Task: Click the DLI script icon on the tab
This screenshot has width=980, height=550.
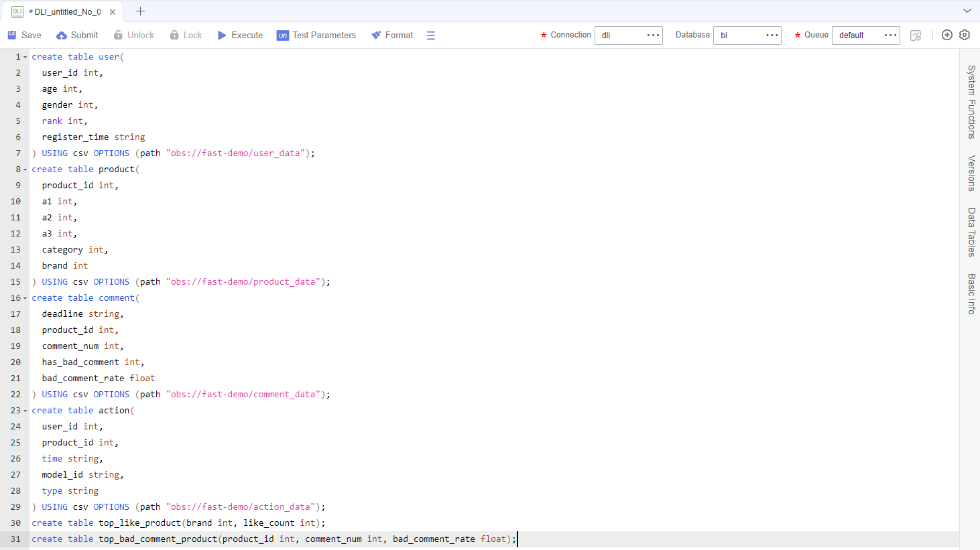Action: pos(17,11)
